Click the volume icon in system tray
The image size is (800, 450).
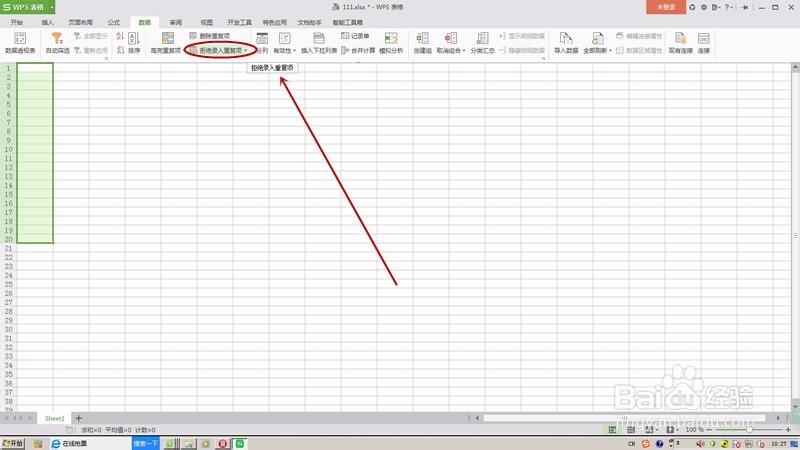coord(701,443)
